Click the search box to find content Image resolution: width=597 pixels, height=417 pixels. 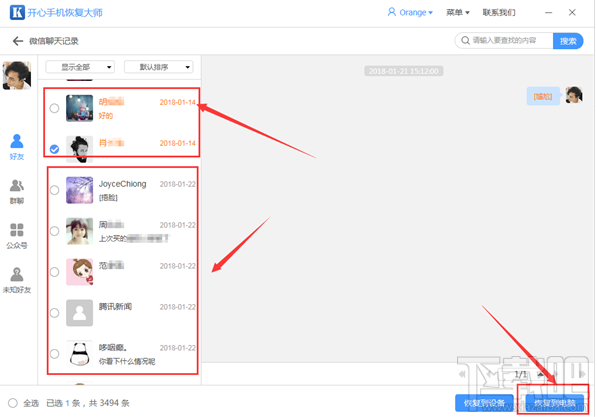tap(504, 40)
